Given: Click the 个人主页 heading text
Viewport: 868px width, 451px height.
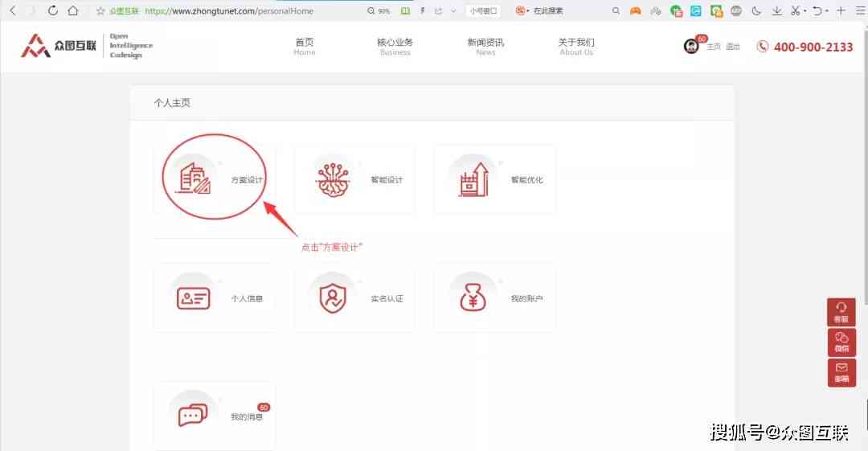Looking at the screenshot, I should pyautogui.click(x=172, y=103).
